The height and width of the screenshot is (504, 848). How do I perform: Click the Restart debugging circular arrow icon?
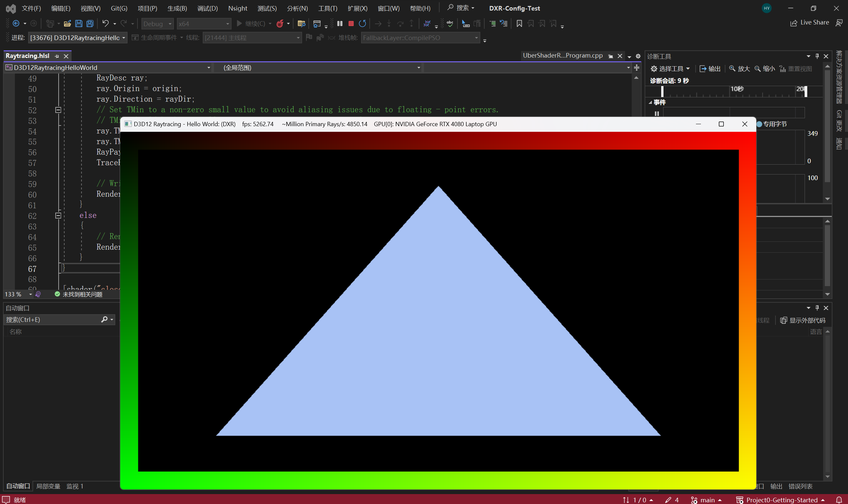click(x=362, y=24)
